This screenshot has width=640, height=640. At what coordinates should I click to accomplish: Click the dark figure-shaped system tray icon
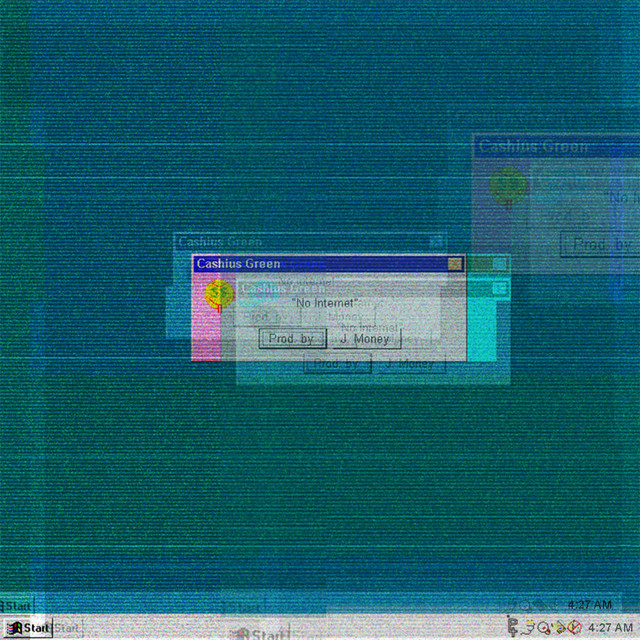(x=514, y=627)
